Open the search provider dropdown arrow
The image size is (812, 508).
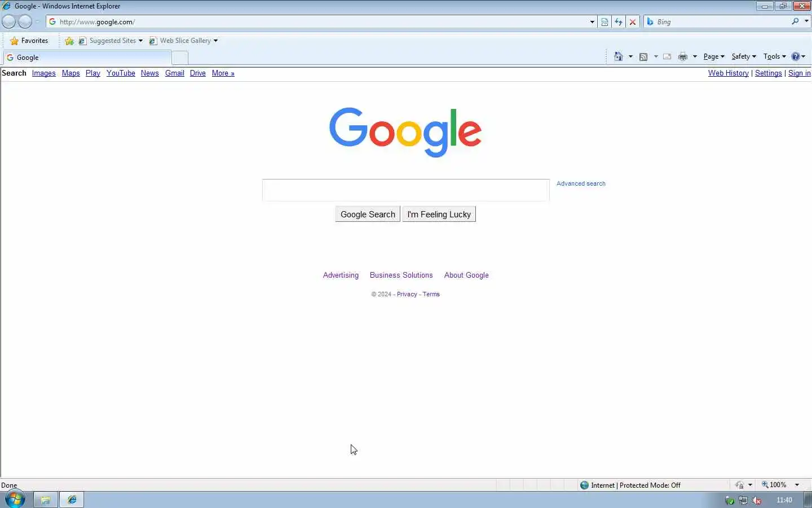pos(806,21)
